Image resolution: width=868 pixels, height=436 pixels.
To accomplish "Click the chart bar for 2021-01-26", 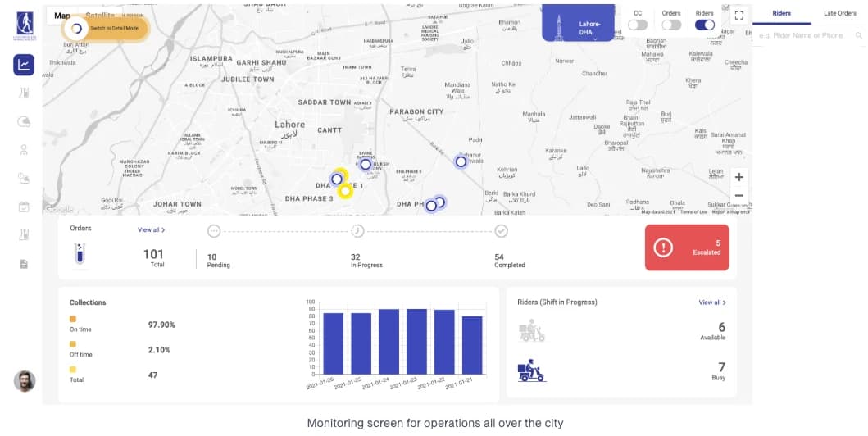I will pos(334,343).
